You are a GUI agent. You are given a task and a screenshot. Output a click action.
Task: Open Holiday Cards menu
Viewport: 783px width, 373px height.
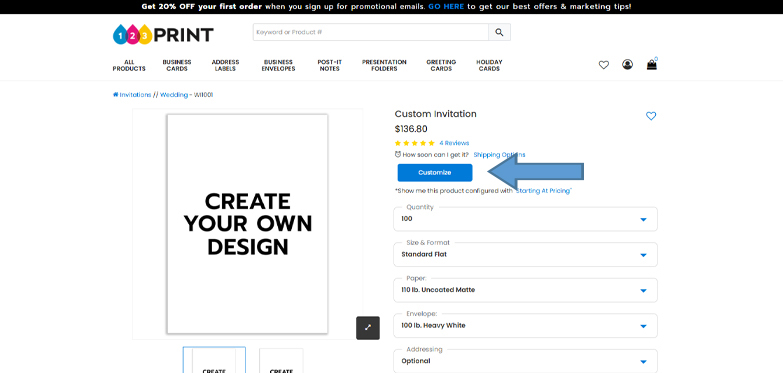pos(489,65)
